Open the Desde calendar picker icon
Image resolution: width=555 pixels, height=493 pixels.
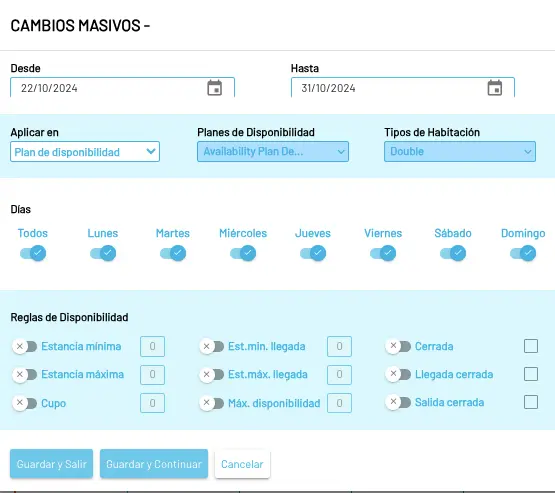click(x=214, y=88)
